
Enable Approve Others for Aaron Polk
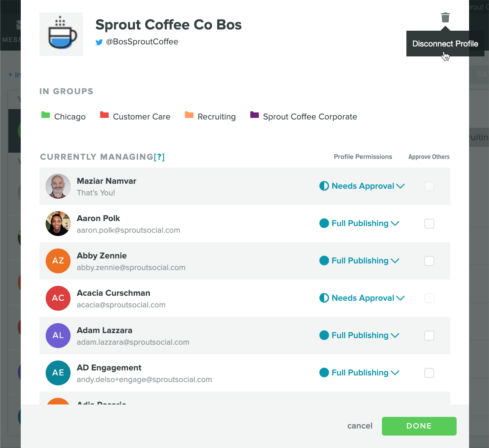pos(429,224)
